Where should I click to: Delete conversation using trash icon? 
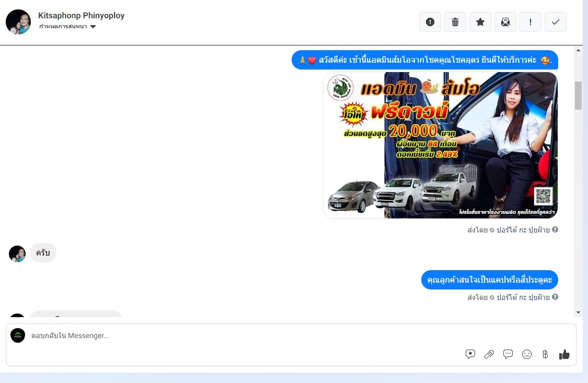tap(455, 22)
